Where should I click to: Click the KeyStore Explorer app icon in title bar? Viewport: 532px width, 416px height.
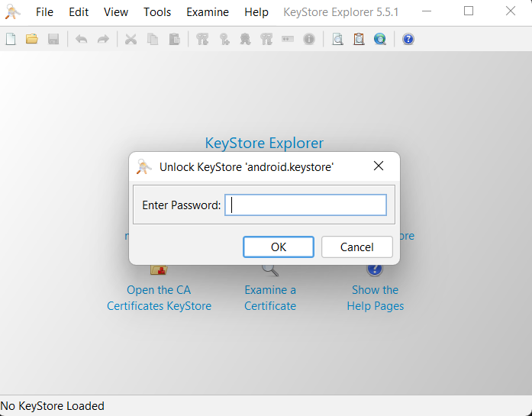coord(13,12)
